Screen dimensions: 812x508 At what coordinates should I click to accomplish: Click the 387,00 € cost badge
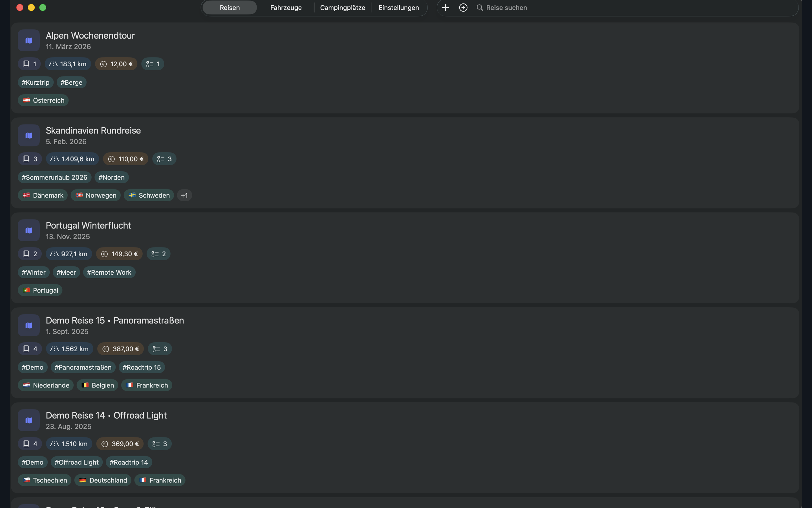(120, 349)
